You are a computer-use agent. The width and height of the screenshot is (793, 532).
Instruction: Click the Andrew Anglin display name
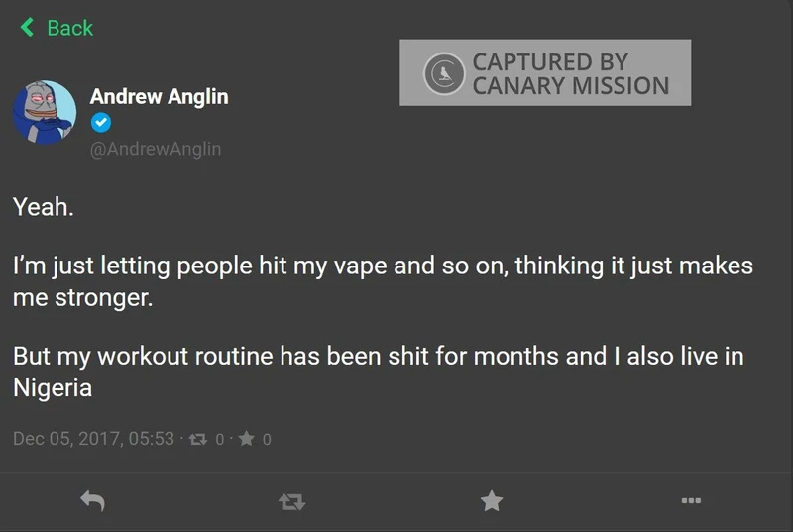click(159, 96)
